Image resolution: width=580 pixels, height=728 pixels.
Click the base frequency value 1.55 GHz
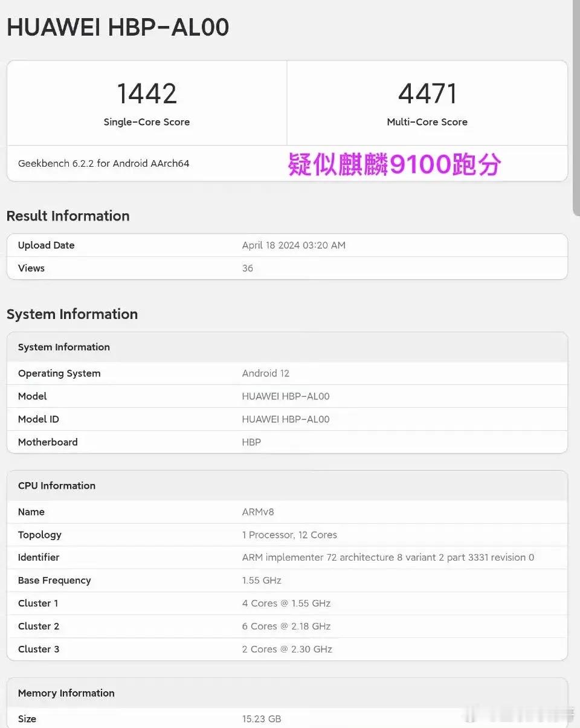pyautogui.click(x=262, y=581)
